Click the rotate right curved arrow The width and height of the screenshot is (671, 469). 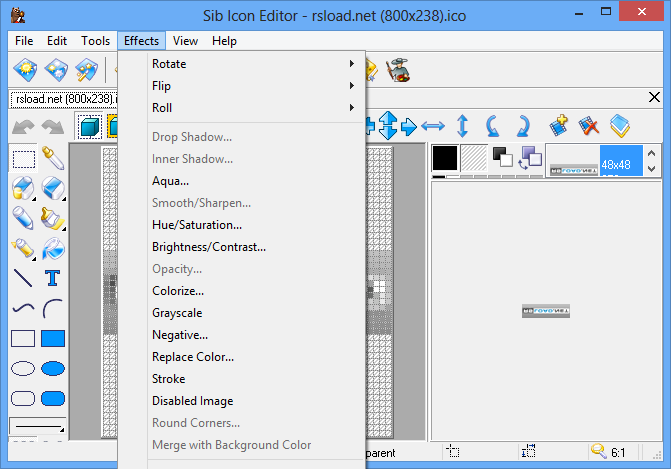point(523,126)
